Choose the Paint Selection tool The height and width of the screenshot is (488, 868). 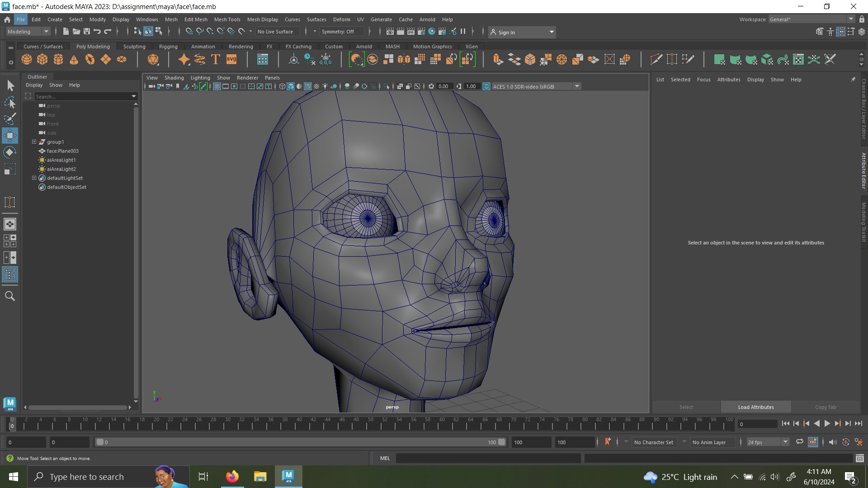pyautogui.click(x=10, y=119)
